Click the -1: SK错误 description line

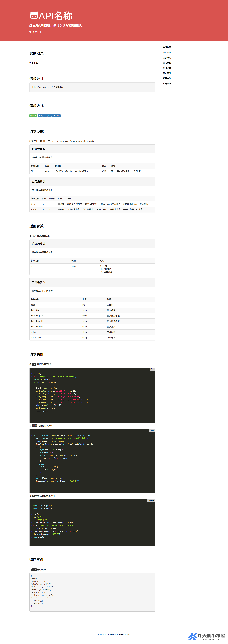point(105,269)
